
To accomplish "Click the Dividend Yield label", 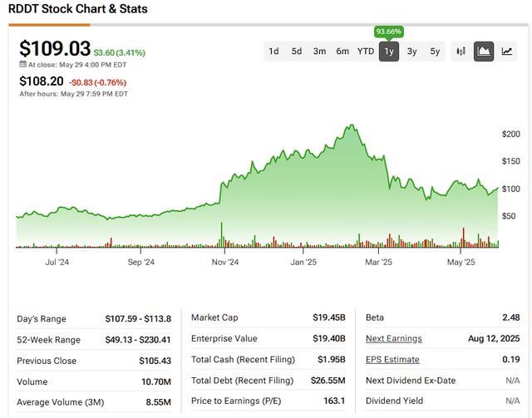I will point(394,401).
